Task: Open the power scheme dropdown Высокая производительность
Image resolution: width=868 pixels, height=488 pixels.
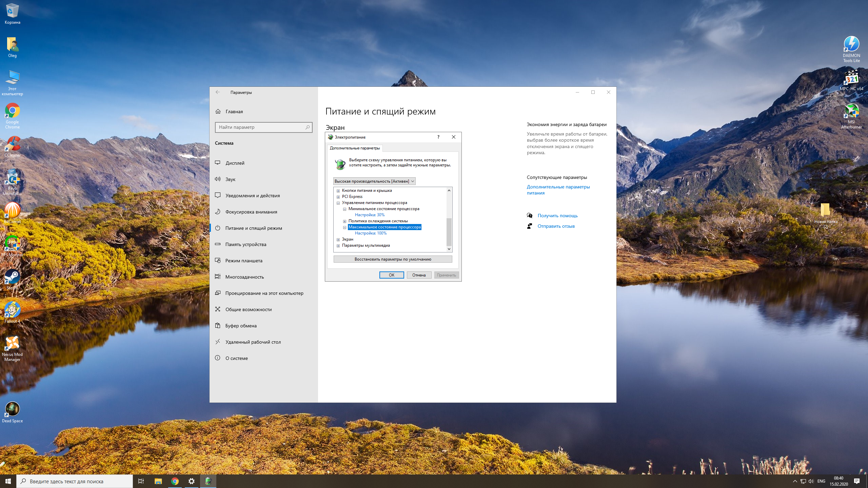Action: [x=374, y=181]
